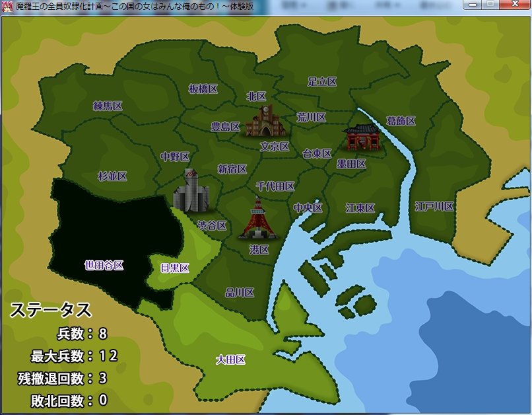Click the Itabashi ward label
532x415 pixels.
pos(203,89)
